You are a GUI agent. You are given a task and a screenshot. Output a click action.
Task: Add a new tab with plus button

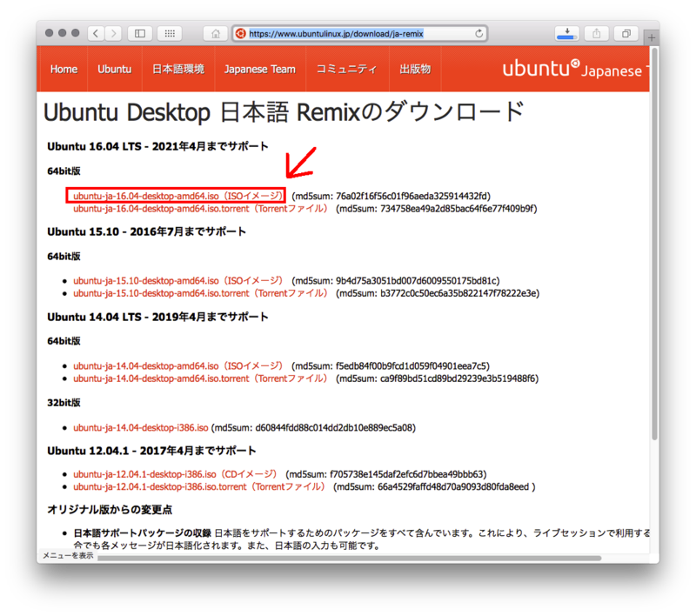pos(651,37)
